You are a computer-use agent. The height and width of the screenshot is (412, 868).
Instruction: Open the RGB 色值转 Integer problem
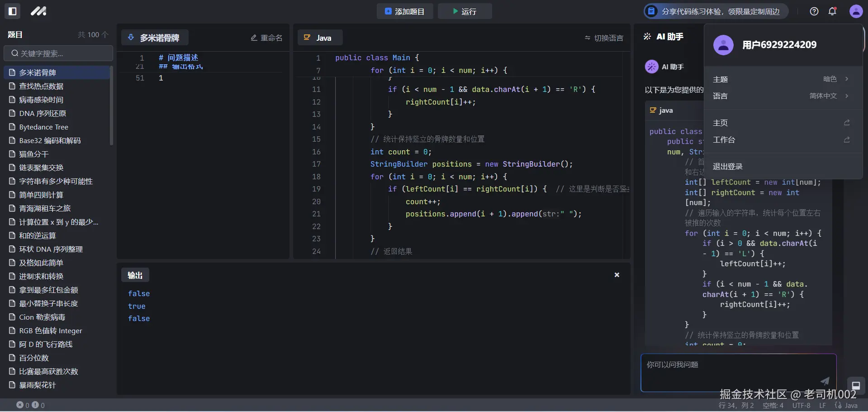[57, 331]
